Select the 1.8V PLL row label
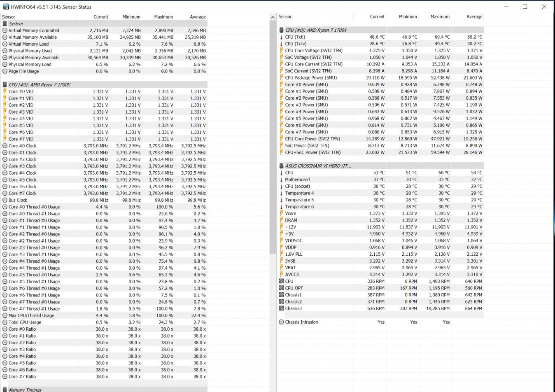The width and height of the screenshot is (555, 392). (x=294, y=254)
